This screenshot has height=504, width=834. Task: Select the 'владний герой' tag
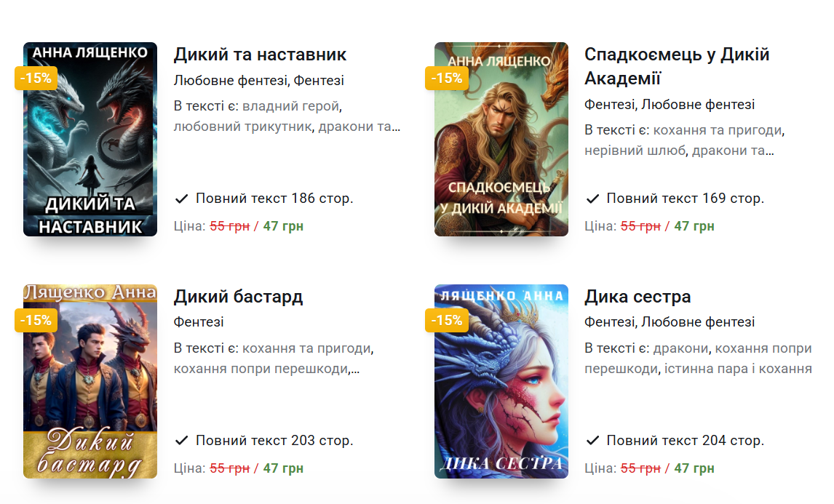[290, 106]
